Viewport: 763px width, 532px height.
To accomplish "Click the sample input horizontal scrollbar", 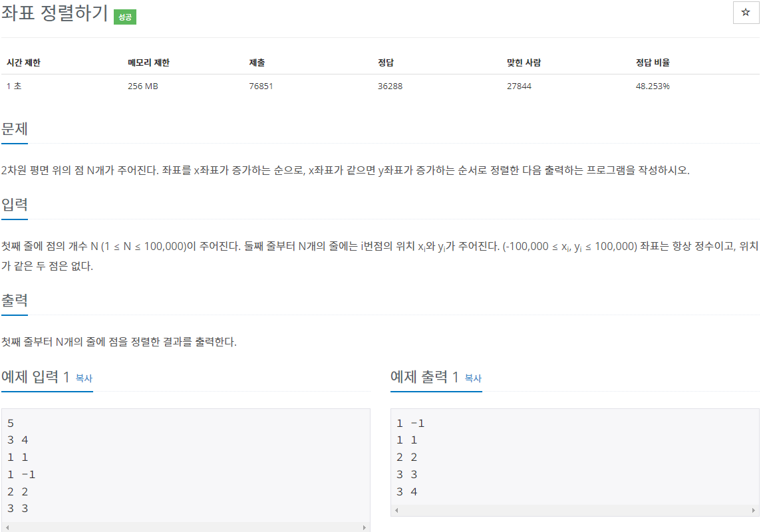I will [x=186, y=525].
